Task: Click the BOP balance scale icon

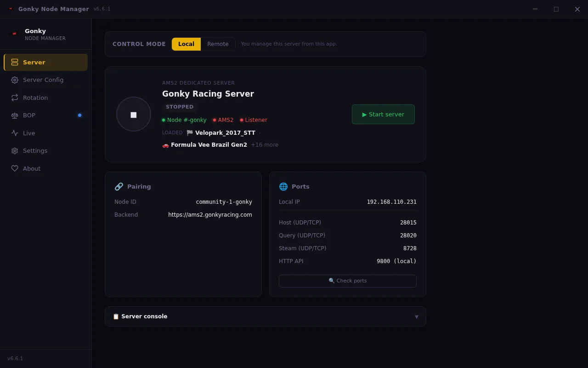Action: click(x=15, y=115)
